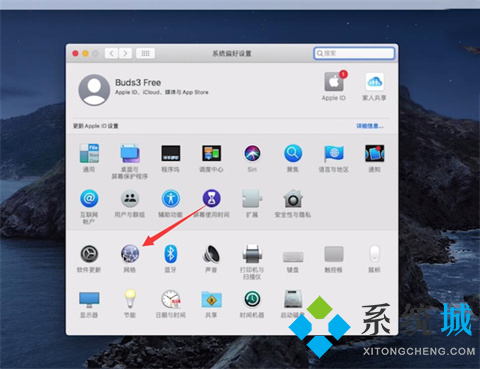Open Apple ID icon with badge

[334, 81]
